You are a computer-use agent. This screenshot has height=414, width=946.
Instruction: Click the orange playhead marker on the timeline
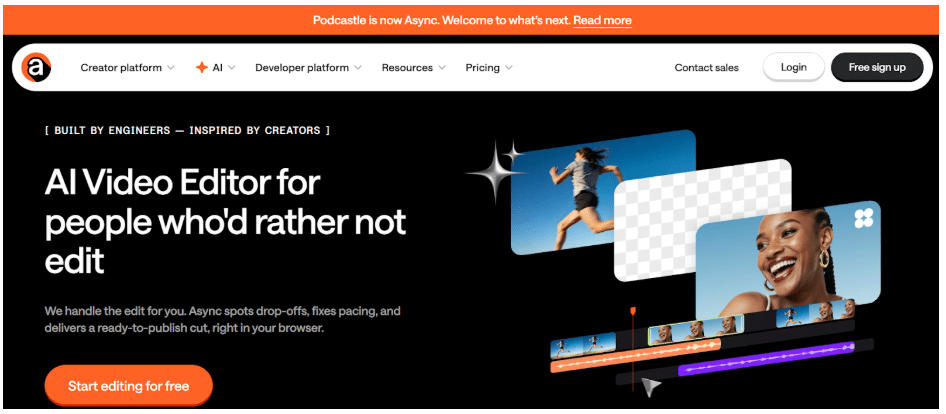coord(633,312)
